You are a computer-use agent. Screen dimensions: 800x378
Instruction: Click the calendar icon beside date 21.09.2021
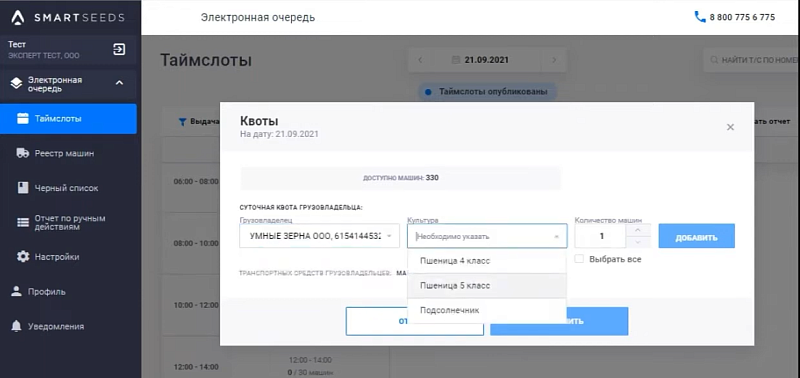(456, 60)
